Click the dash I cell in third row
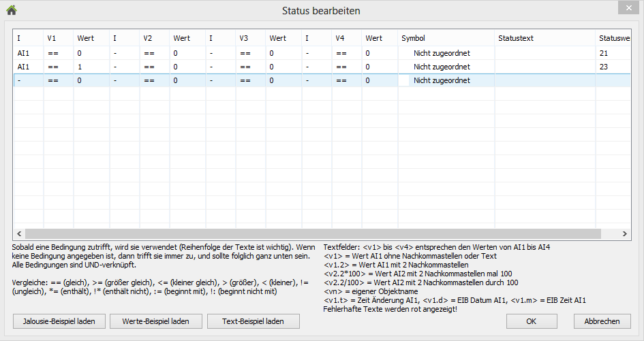 tap(29, 80)
